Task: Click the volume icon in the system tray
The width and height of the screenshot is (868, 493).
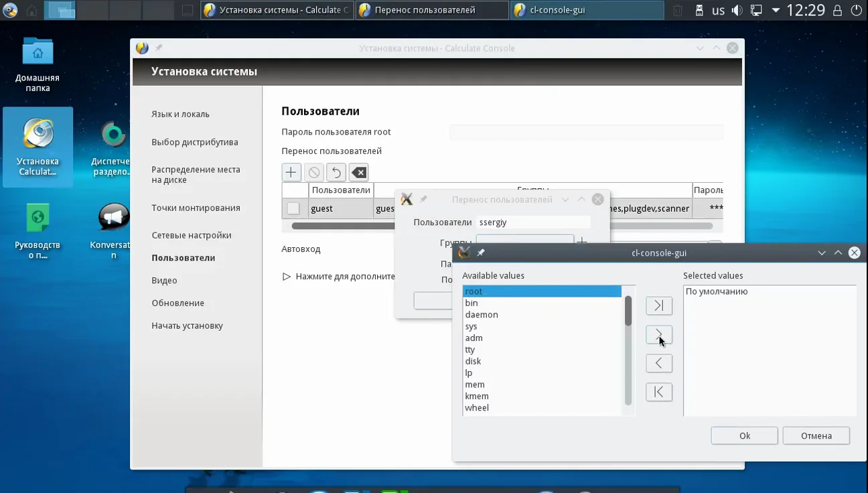Action: pos(737,10)
